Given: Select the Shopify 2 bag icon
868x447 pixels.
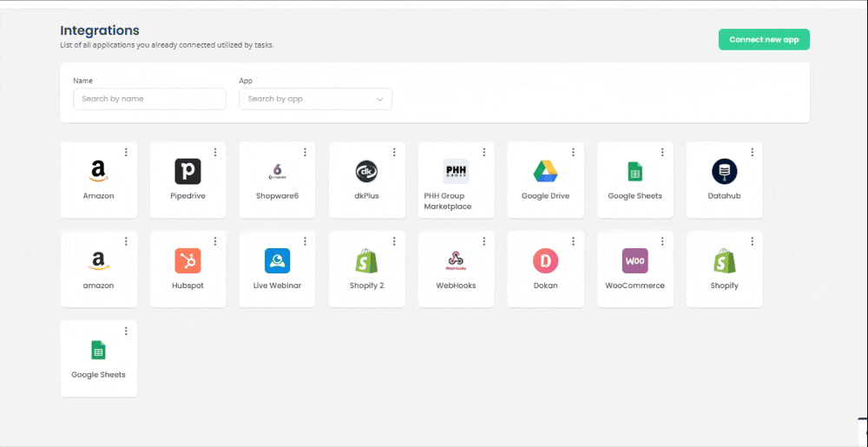Looking at the screenshot, I should coord(366,260).
